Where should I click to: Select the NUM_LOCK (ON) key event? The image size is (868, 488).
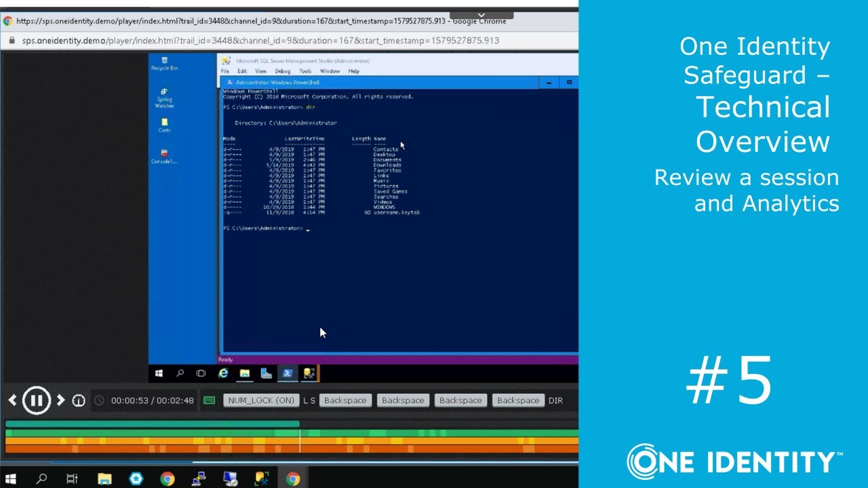pyautogui.click(x=261, y=401)
